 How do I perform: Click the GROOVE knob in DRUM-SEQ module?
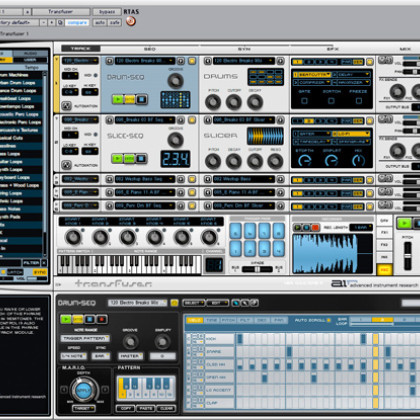pos(175,81)
